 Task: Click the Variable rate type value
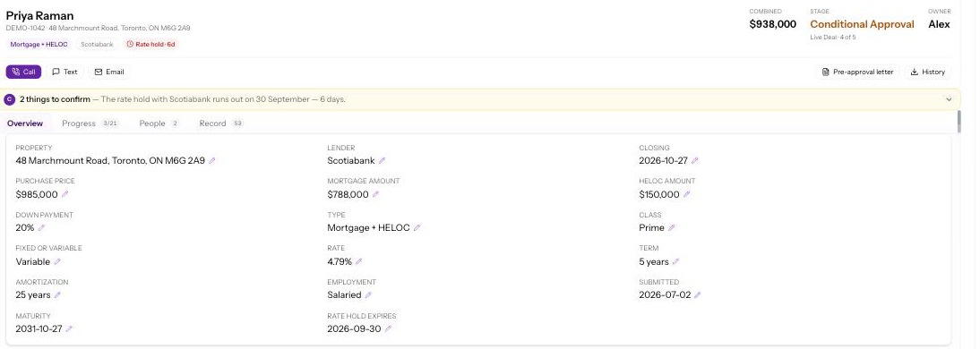[32, 261]
